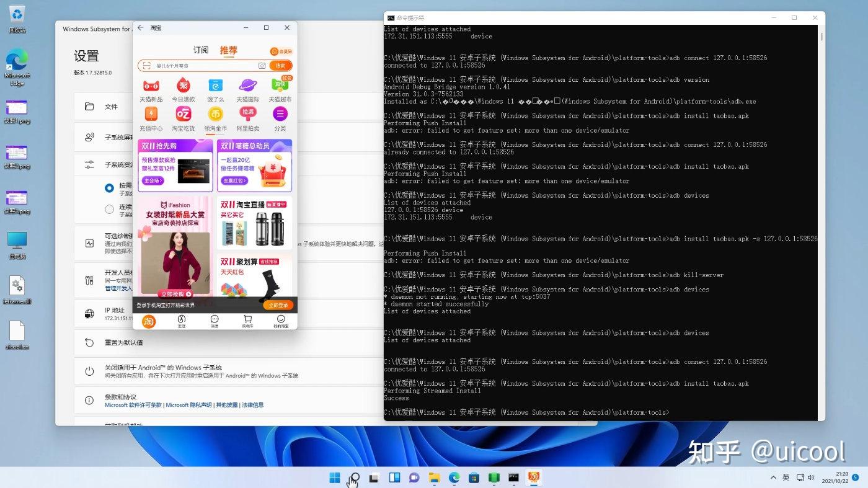Open 购物车 shopping cart in Taobao bottom bar
The width and height of the screenshot is (868, 488).
247,321
